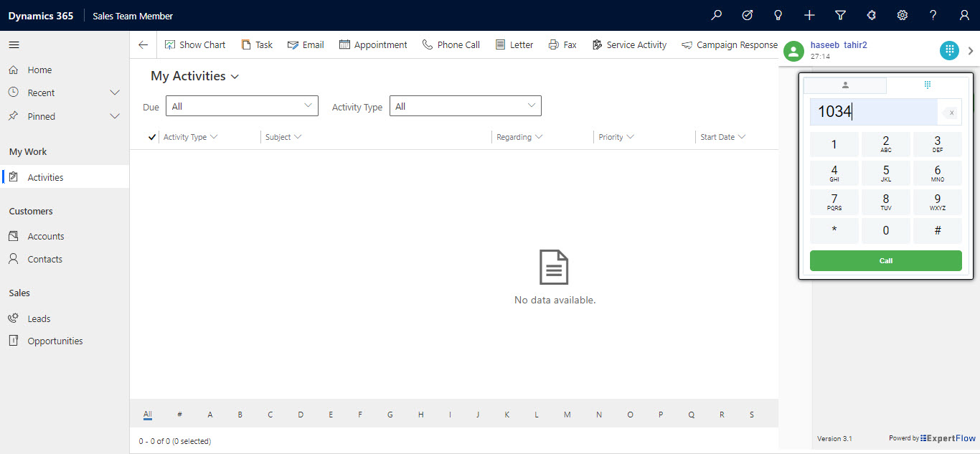Click the phone number input field
Image resolution: width=980 pixels, height=454 pixels.
(x=873, y=112)
